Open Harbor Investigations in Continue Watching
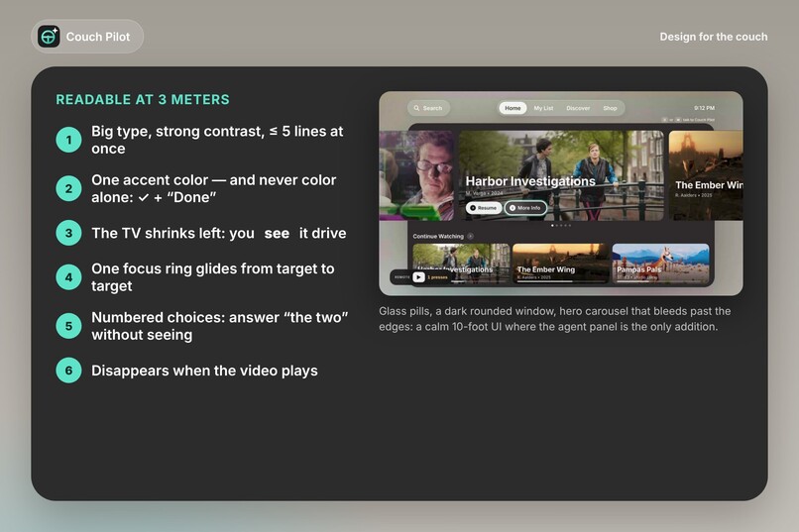This screenshot has height=532, width=799. point(461,264)
